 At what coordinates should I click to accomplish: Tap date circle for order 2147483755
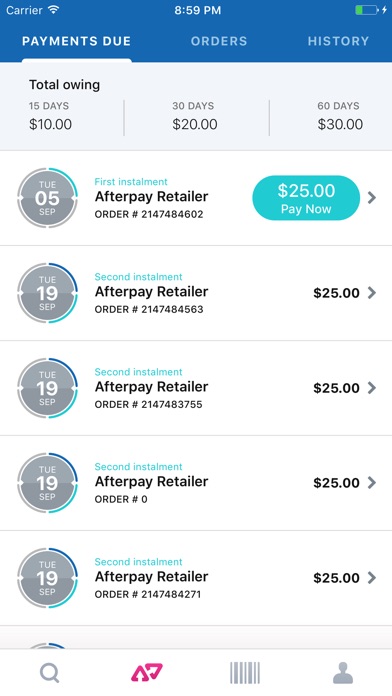pos(48,388)
